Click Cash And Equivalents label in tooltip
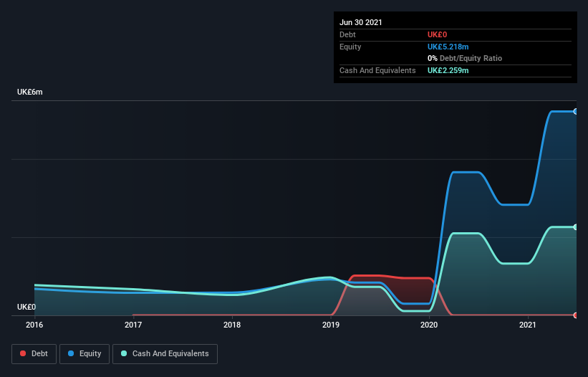 377,70
